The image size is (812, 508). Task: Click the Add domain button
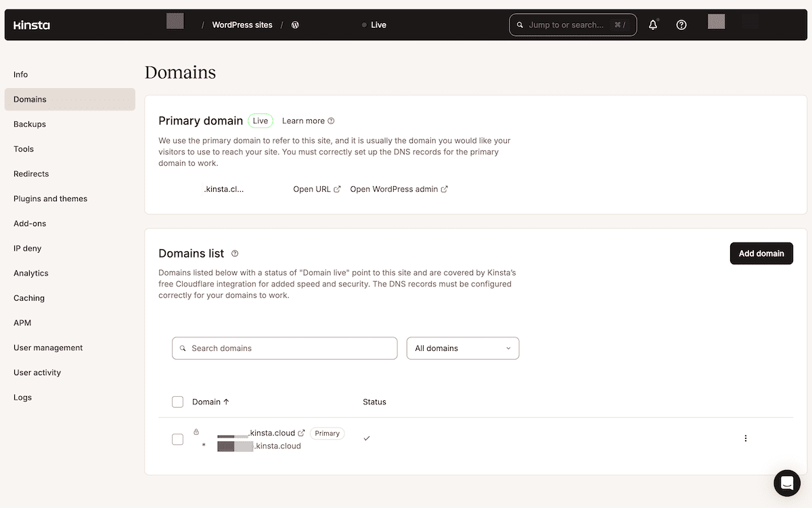(761, 253)
